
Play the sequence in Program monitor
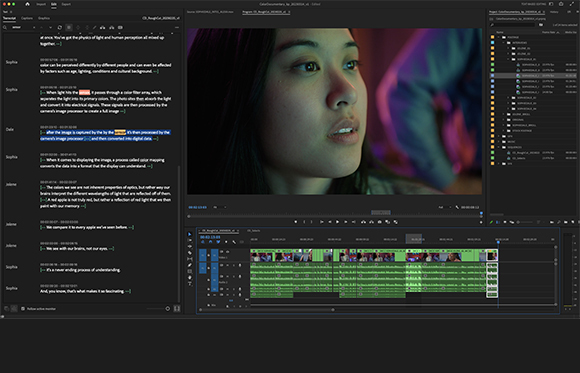337,222
